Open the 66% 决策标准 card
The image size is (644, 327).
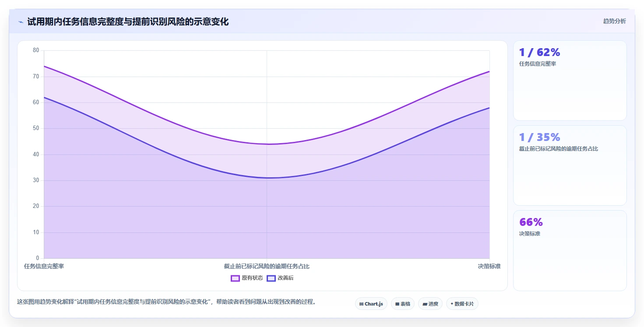tap(570, 250)
